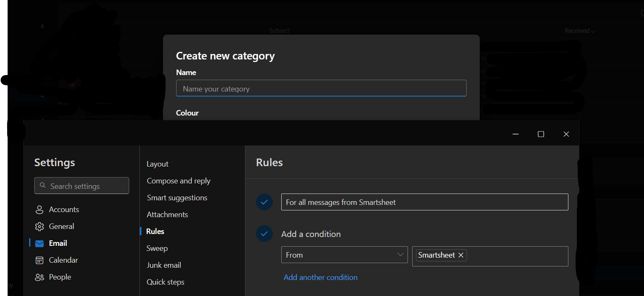
Task: Click the Calendar icon in Settings
Action: click(40, 260)
